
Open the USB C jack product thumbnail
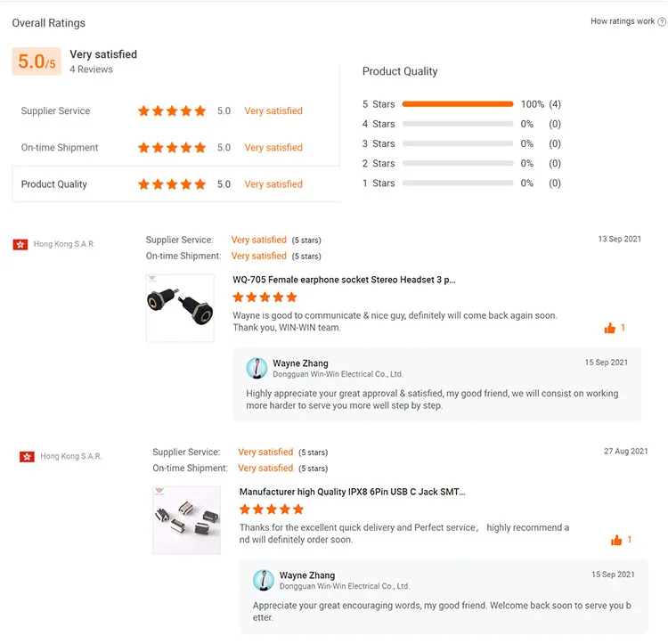pyautogui.click(x=186, y=520)
